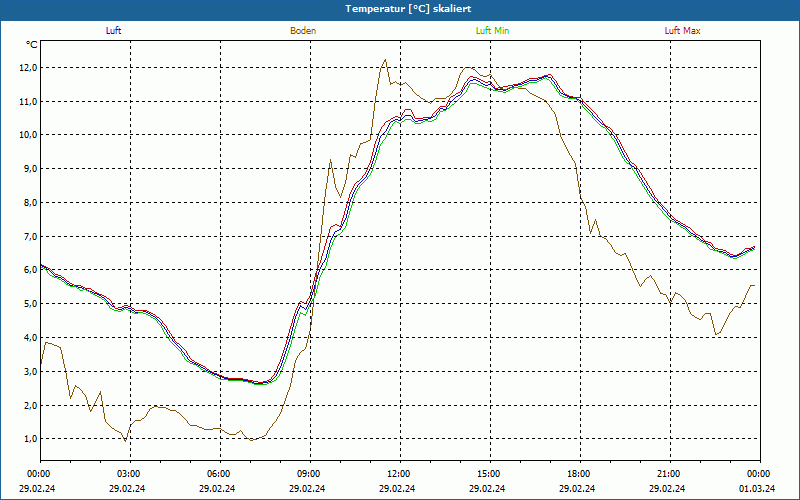Click the '3,0' y-axis value

[x=30, y=371]
